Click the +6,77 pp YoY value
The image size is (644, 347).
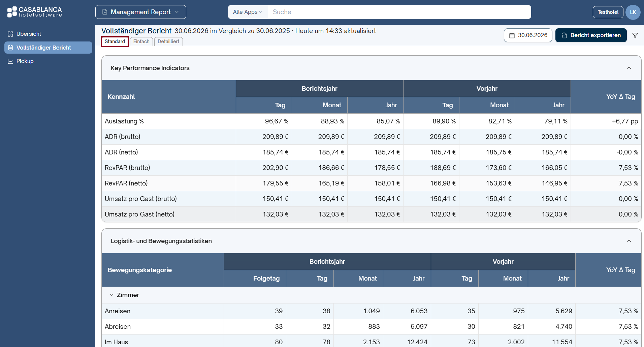pos(625,121)
